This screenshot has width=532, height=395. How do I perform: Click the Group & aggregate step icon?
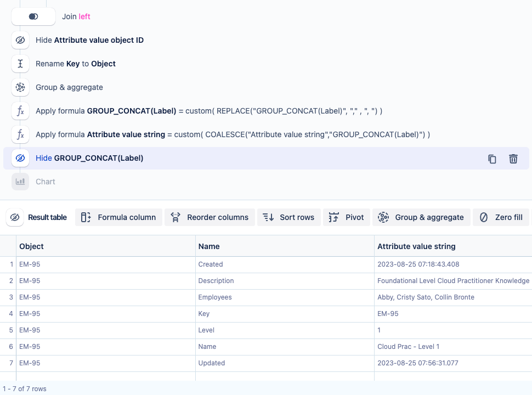pos(20,87)
